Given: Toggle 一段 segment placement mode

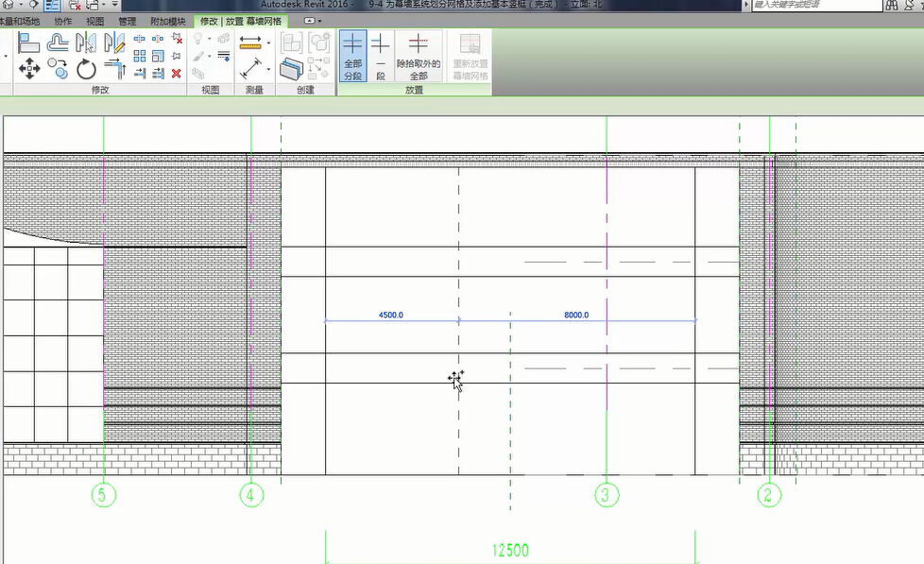Looking at the screenshot, I should coord(380,56).
